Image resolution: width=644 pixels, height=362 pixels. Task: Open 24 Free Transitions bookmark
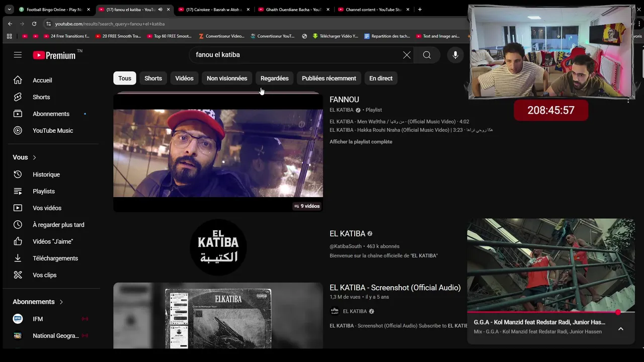pyautogui.click(x=66, y=36)
